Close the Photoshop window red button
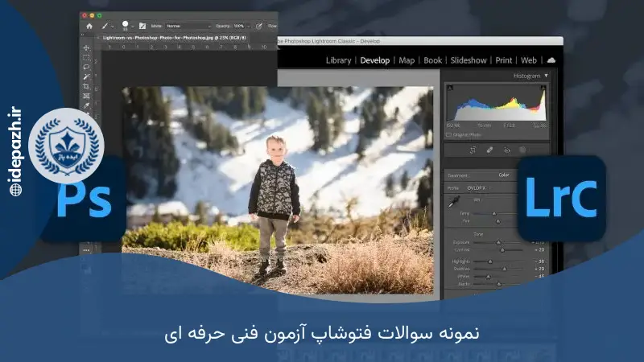644x362 pixels. click(x=85, y=15)
